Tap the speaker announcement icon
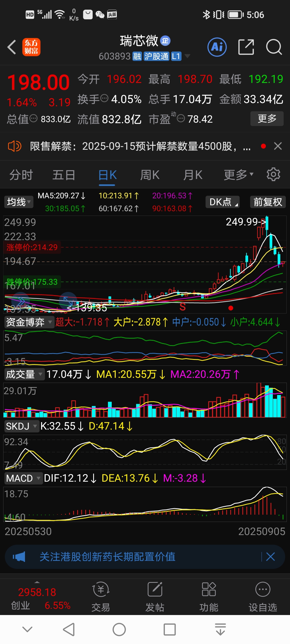This screenshot has width=290, height=644. point(15,147)
